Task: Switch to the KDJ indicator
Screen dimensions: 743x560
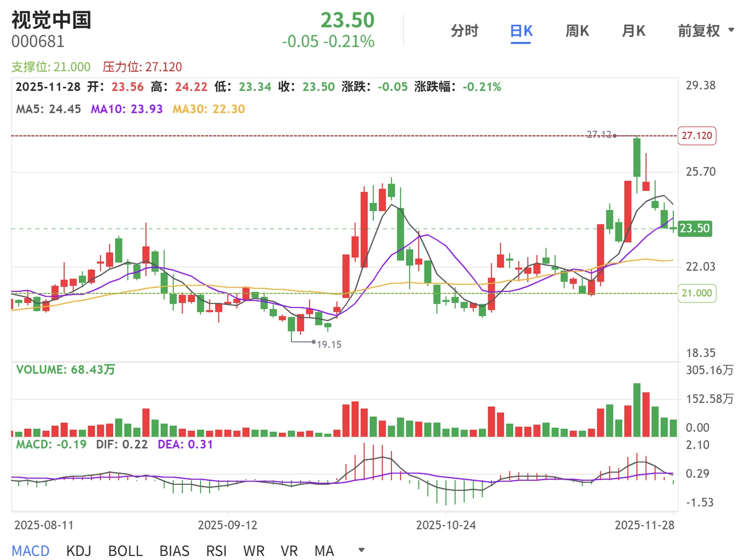Action: tap(79, 551)
